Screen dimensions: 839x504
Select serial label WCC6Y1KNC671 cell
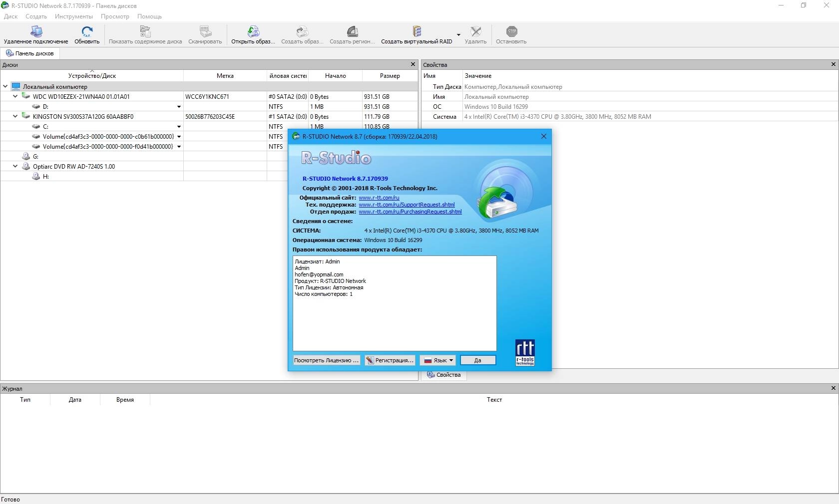tap(225, 97)
